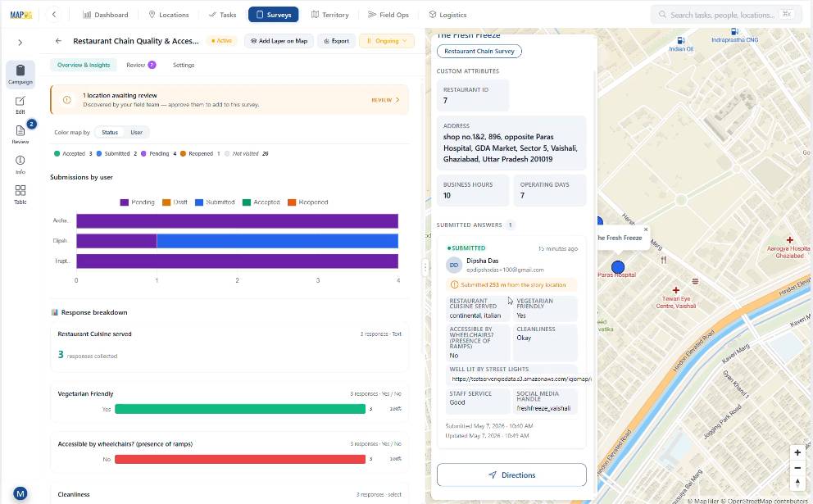This screenshot has height=504, width=813.
Task: Open the well lit by street lights link
Action: [520, 379]
